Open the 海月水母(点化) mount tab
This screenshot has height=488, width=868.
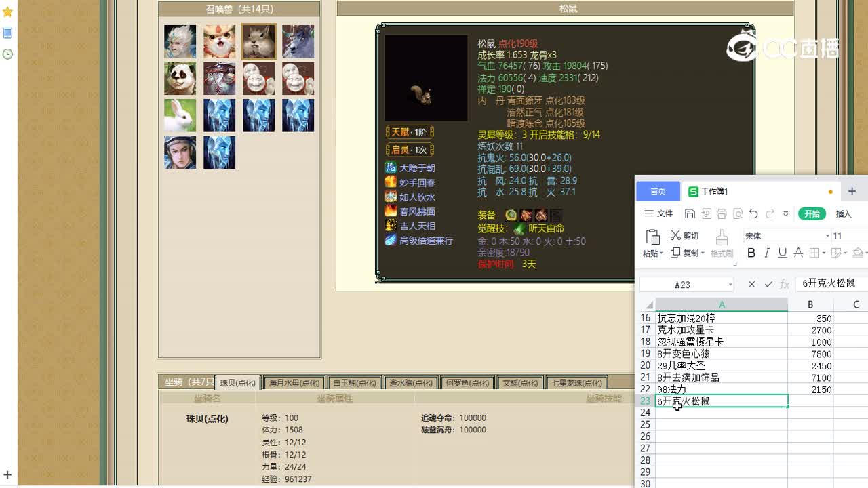click(294, 382)
